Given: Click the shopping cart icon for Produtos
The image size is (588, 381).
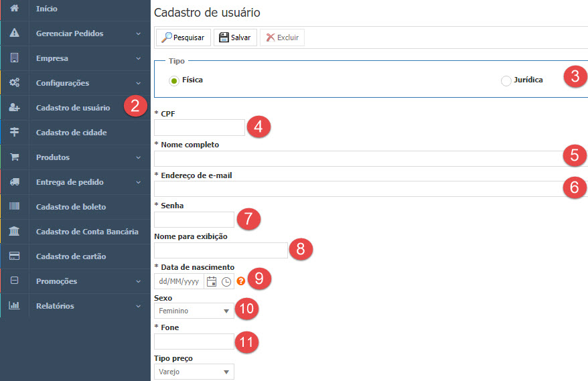Looking at the screenshot, I should pos(14,157).
